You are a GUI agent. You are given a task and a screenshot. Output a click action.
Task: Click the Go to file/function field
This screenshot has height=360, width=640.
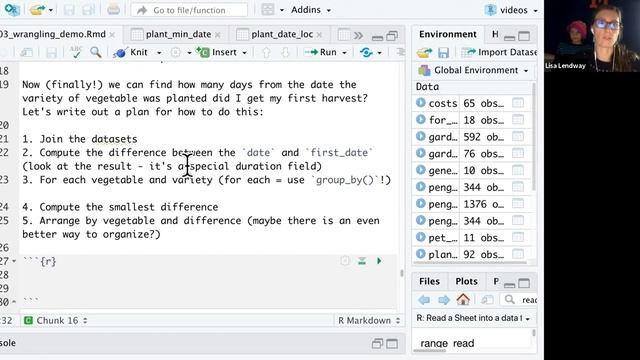point(189,10)
